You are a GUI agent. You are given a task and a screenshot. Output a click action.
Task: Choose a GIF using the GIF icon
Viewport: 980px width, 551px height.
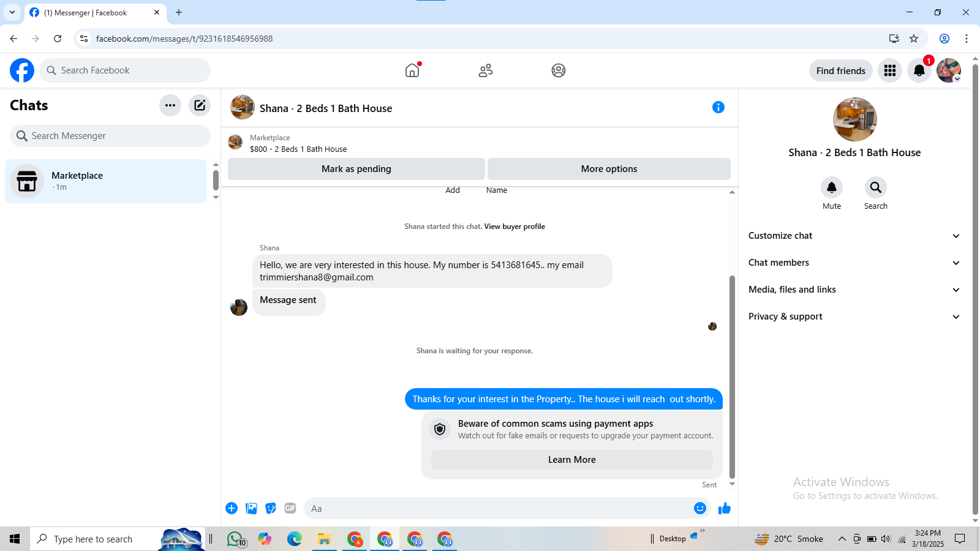pyautogui.click(x=290, y=508)
